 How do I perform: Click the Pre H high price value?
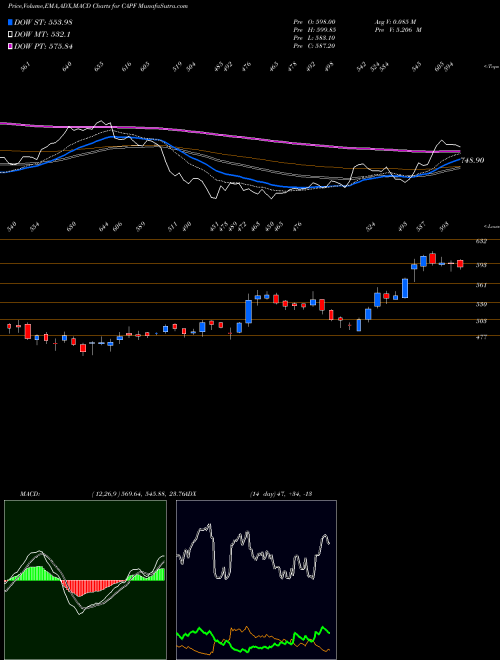point(314,30)
